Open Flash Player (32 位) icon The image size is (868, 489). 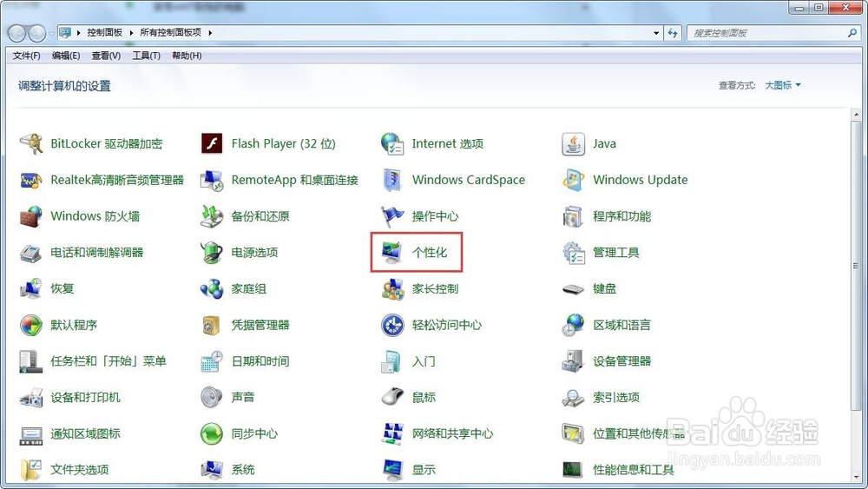pos(212,144)
